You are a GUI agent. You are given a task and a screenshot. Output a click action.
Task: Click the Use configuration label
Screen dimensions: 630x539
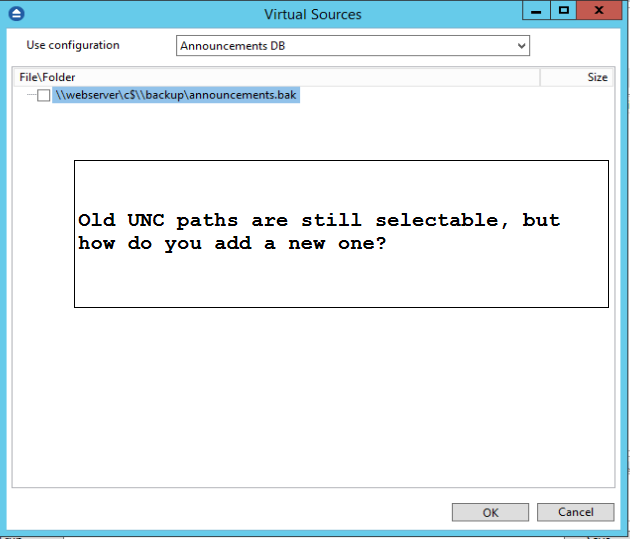click(x=73, y=45)
